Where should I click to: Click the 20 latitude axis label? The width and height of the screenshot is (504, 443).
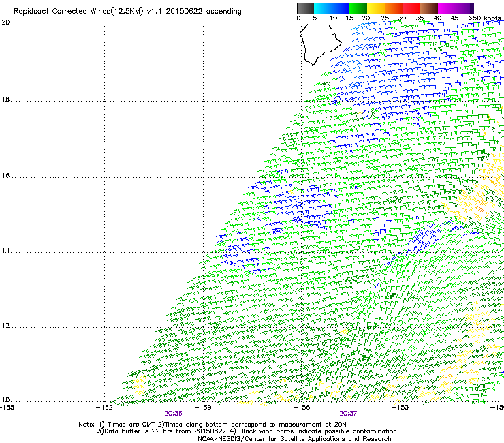pyautogui.click(x=5, y=22)
